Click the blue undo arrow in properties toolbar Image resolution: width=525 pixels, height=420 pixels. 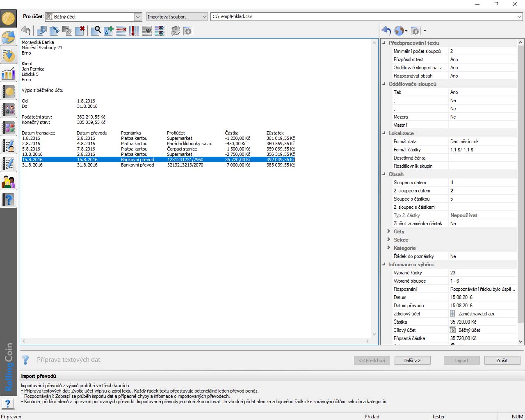coord(386,31)
